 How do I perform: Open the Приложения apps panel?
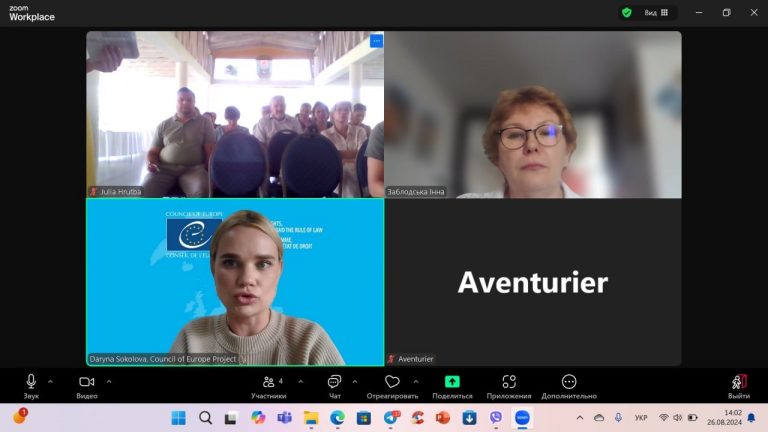pos(509,385)
